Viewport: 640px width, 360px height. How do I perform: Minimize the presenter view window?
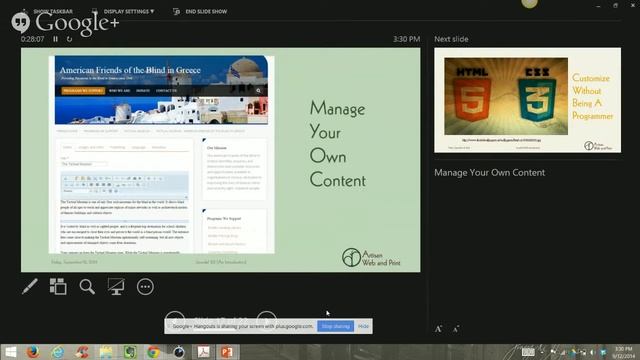[598, 6]
